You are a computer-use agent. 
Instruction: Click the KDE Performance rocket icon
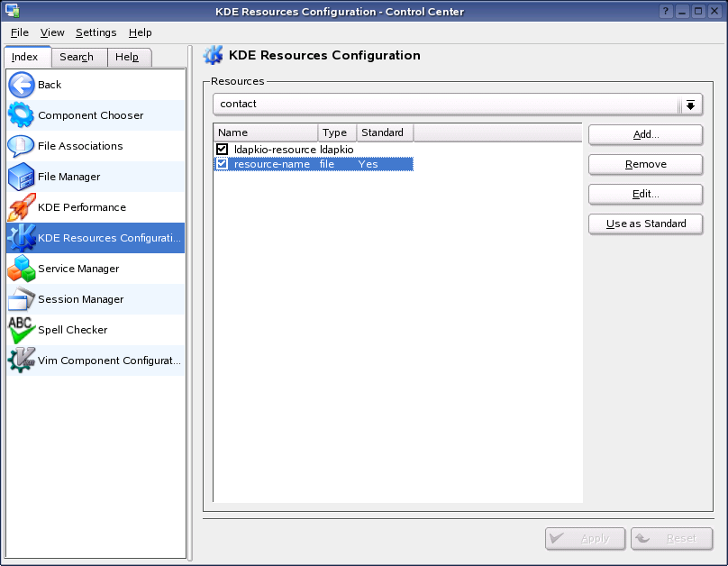point(22,207)
